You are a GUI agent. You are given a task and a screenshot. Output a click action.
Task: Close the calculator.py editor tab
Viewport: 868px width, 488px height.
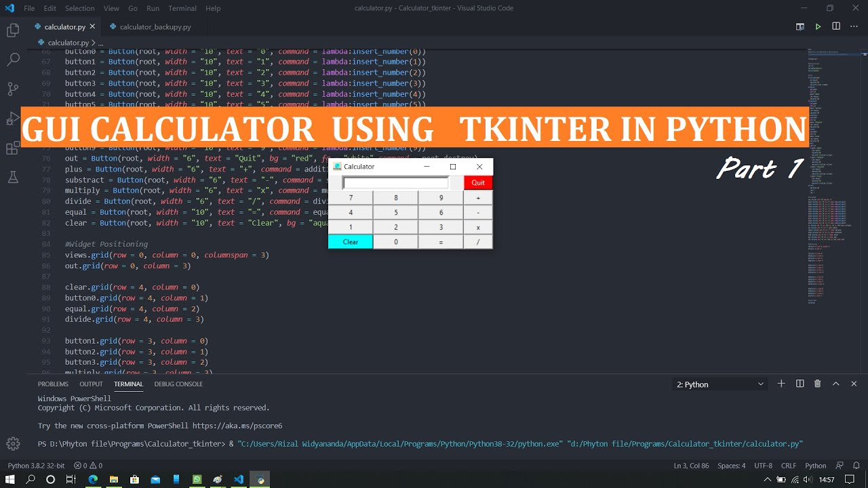point(93,27)
